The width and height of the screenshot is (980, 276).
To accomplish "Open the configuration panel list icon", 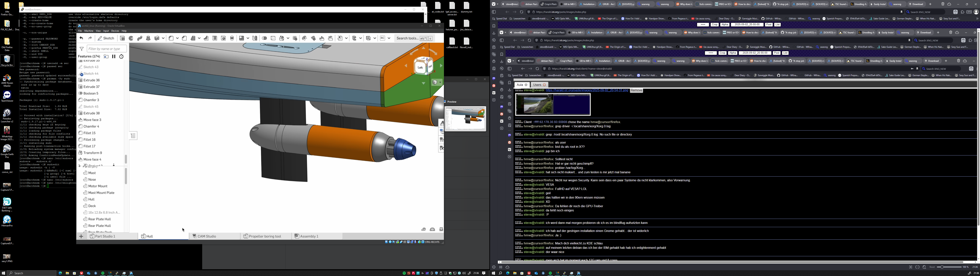I will [133, 136].
